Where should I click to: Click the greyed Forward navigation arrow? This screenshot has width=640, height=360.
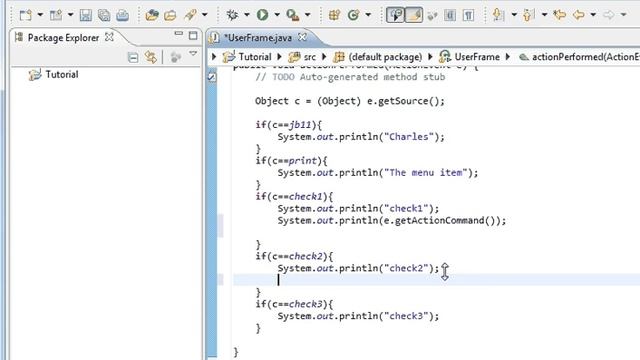609,16
